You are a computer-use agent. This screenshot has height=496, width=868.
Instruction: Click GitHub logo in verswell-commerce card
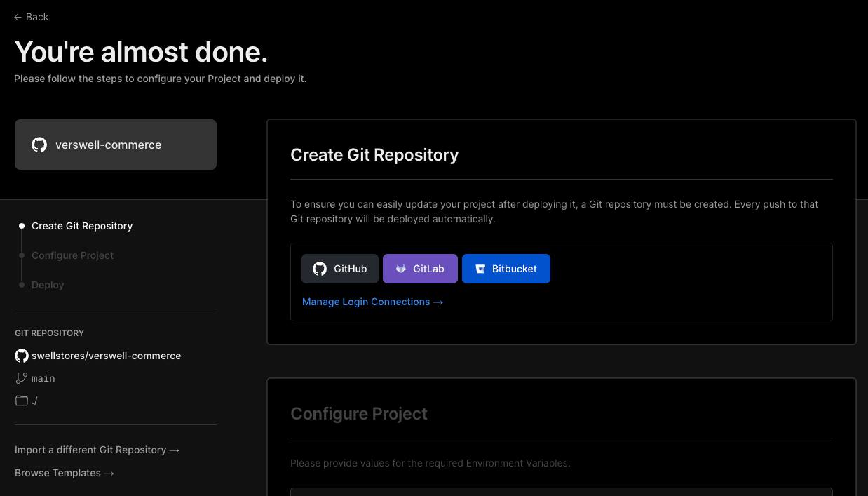click(x=39, y=145)
